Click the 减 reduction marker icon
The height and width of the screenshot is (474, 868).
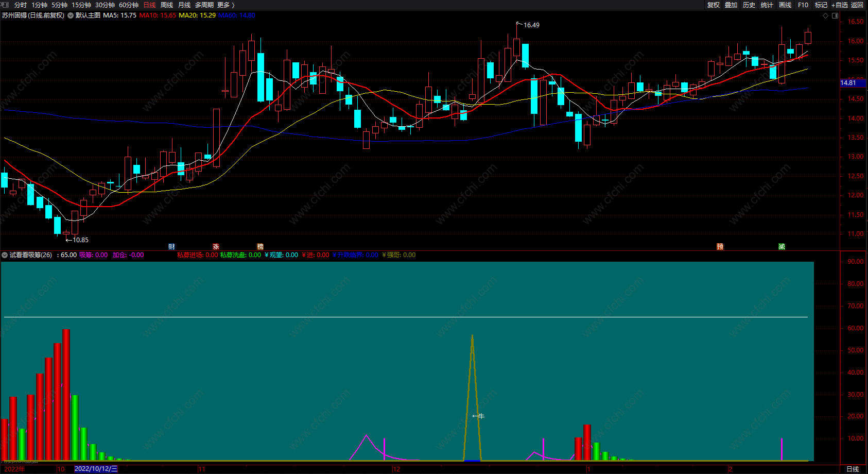[x=782, y=247]
